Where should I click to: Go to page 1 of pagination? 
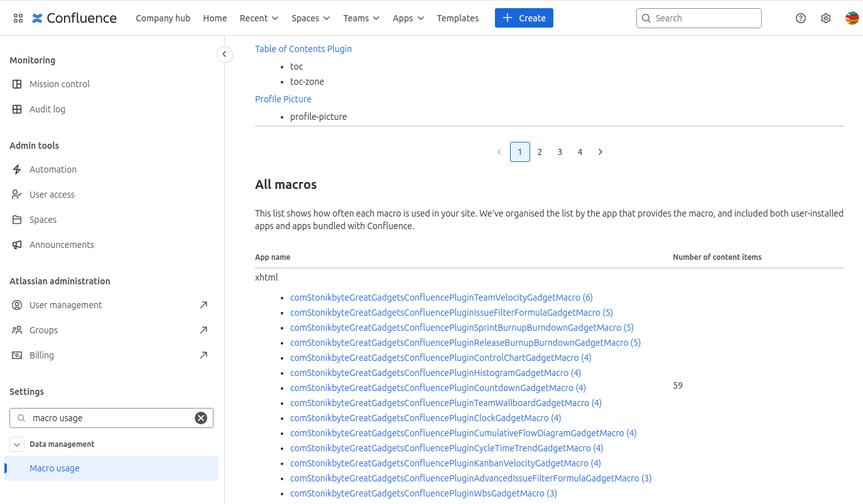click(x=520, y=152)
